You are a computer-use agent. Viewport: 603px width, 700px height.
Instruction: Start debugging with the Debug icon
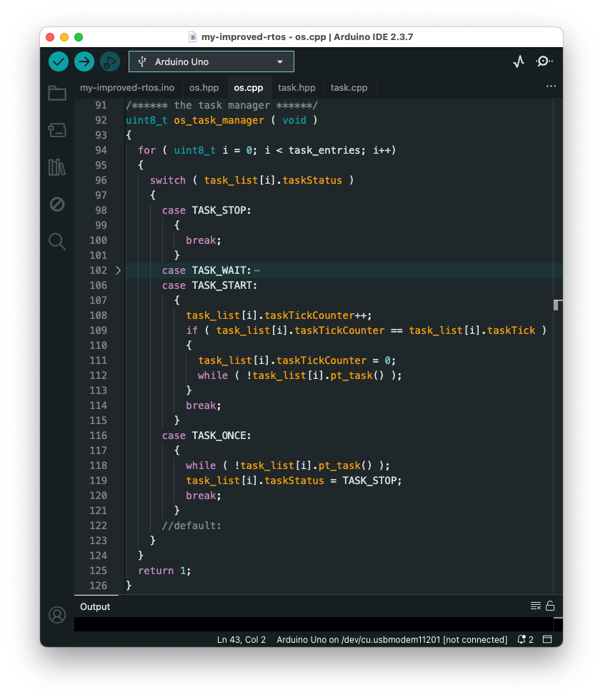110,61
